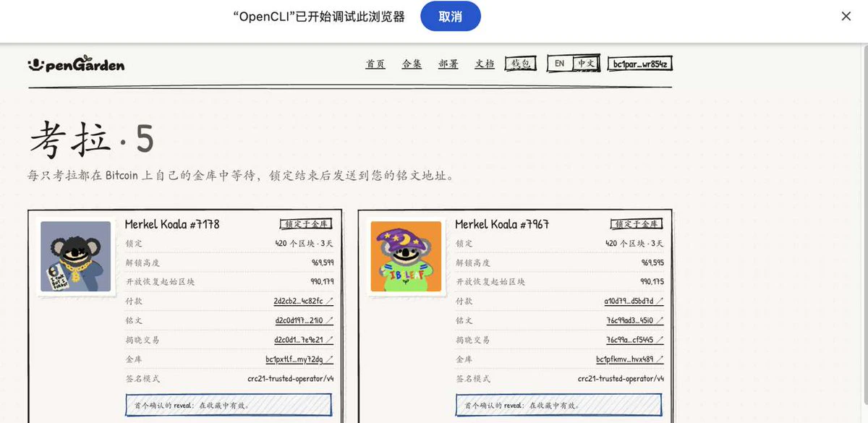Click the Merkel Koala #7967 thumbnail
868x423 pixels.
[x=406, y=257]
